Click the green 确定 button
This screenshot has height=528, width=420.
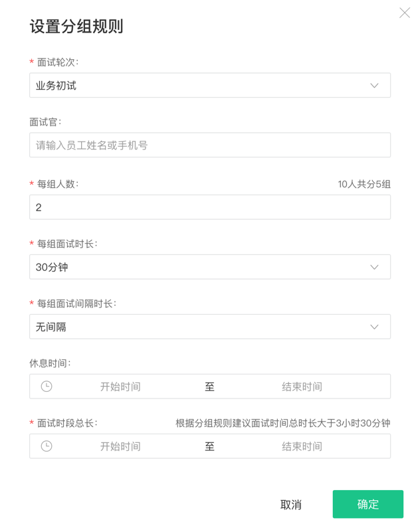pyautogui.click(x=367, y=504)
